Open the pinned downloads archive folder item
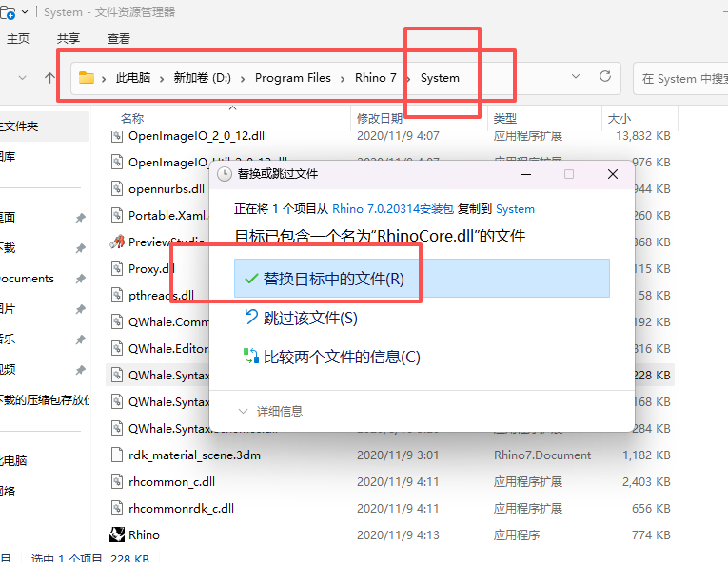Viewport: 728px width, 562px height. click(45, 400)
